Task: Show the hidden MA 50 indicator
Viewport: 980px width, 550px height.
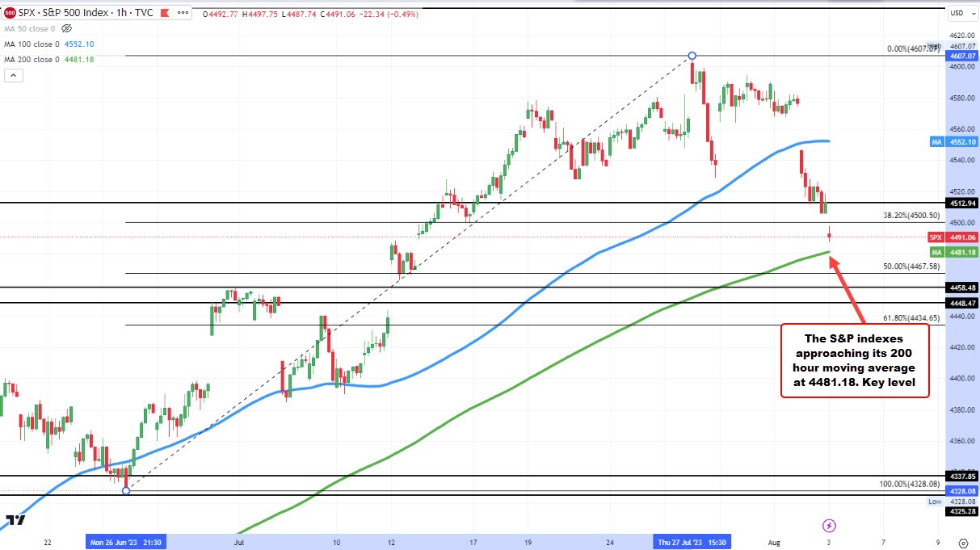Action: click(66, 28)
